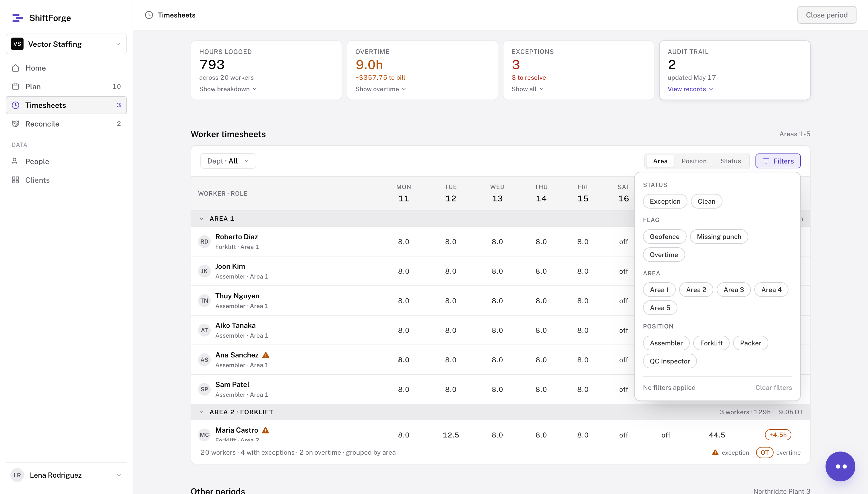This screenshot has width=868, height=494.
Task: Toggle the Missing punch flag filter
Action: click(719, 236)
